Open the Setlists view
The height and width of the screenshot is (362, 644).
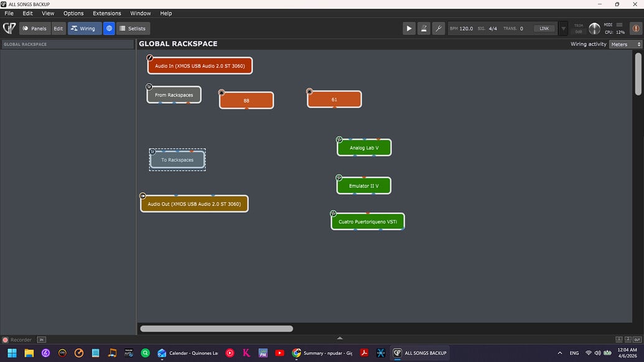pos(133,28)
